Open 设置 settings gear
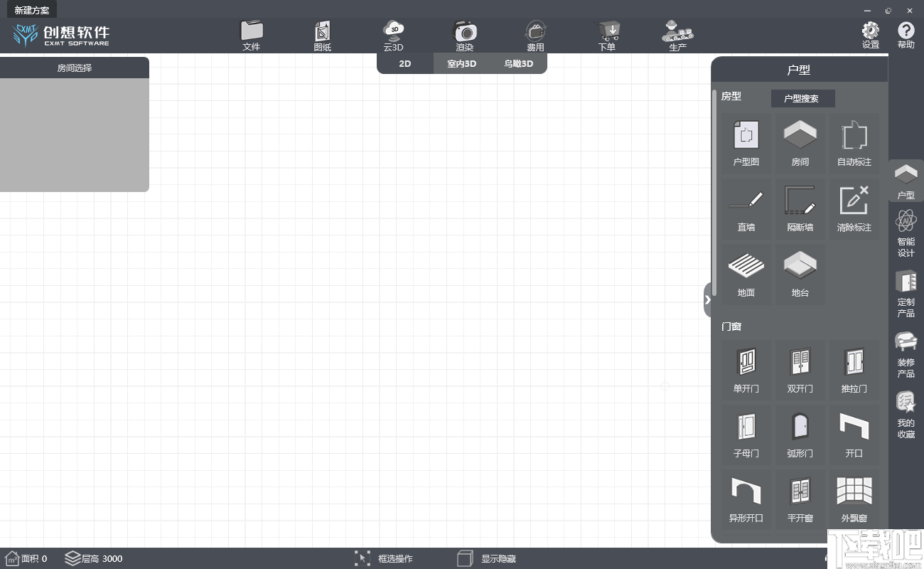Screen dimensions: 924x569 [871, 35]
